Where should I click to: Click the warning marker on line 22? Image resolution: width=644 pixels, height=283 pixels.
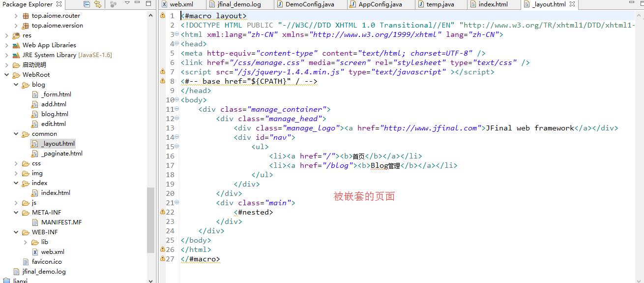(163, 212)
